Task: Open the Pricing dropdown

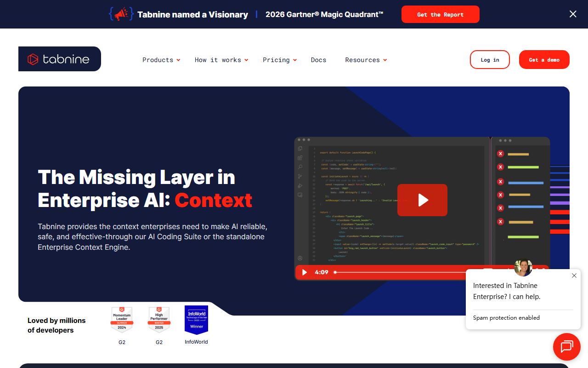Action: (280, 60)
